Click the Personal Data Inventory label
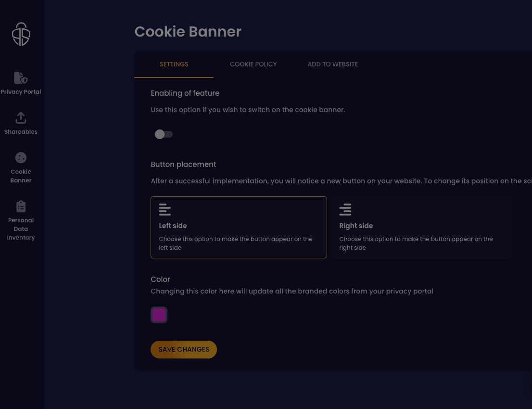Image resolution: width=532 pixels, height=409 pixels. pos(21,229)
